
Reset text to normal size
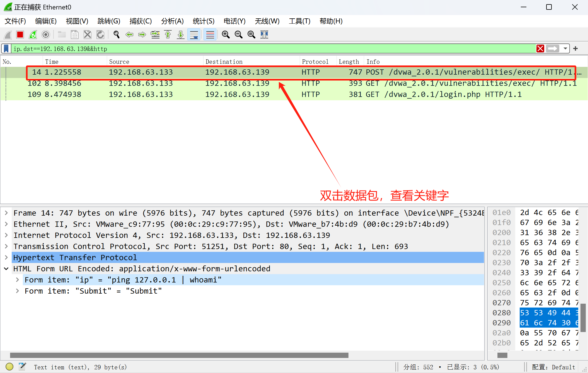point(251,35)
